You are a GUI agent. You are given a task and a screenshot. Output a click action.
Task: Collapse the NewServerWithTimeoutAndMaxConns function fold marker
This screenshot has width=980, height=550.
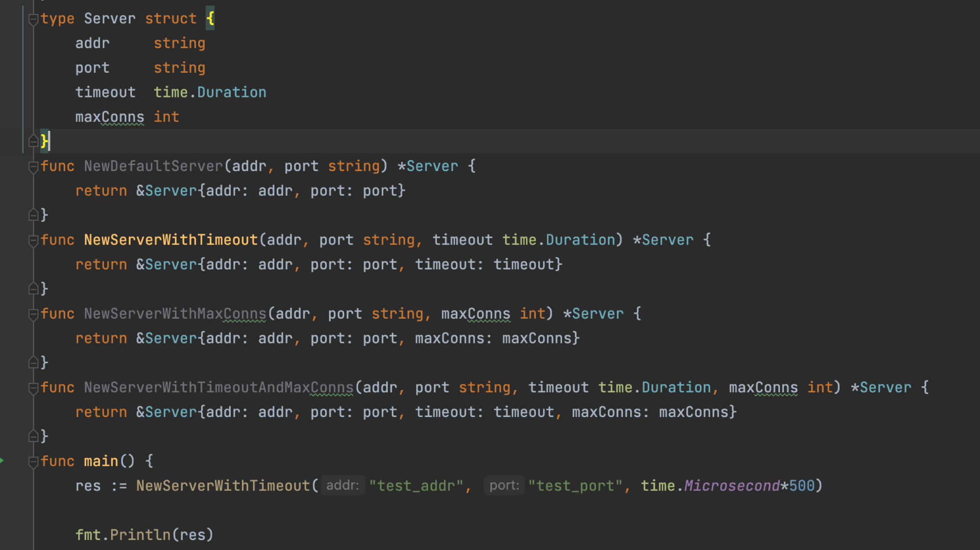point(33,388)
